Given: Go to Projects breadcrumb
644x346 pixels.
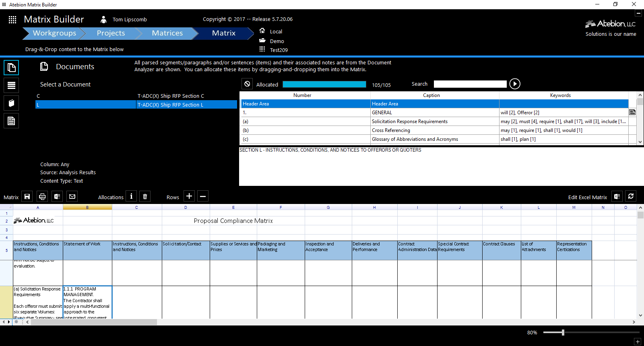Looking at the screenshot, I should click(x=111, y=33).
